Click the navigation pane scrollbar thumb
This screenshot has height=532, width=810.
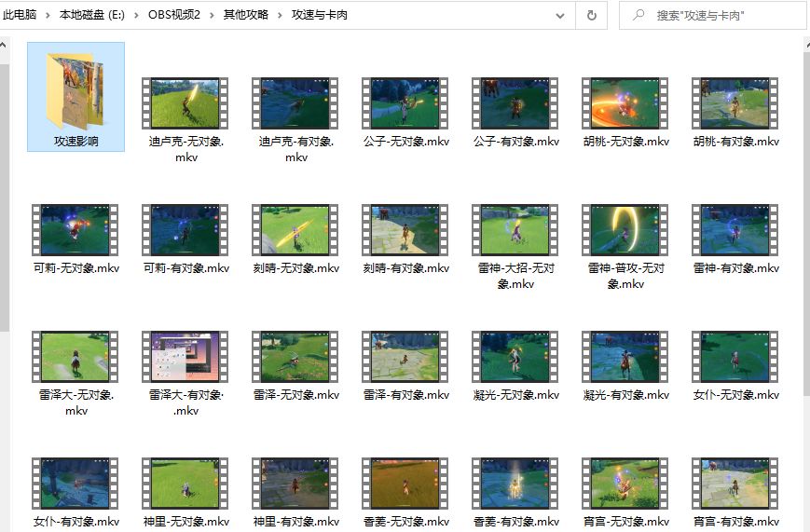4,198
